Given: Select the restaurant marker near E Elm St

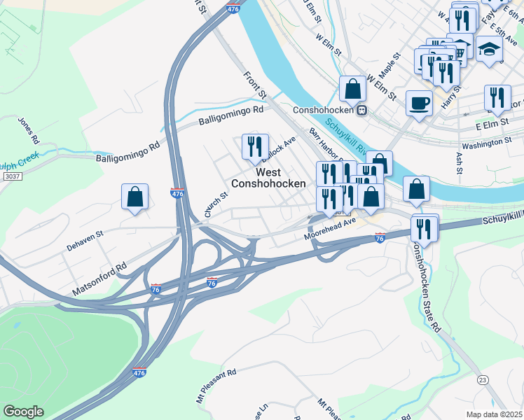Looking at the screenshot, I should point(497,99).
